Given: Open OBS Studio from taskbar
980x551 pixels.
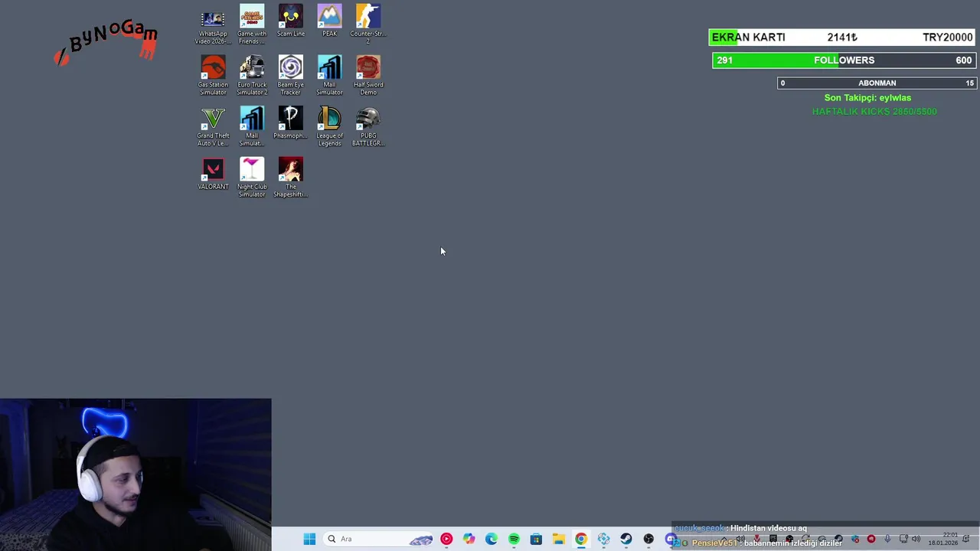Looking at the screenshot, I should 648,539.
